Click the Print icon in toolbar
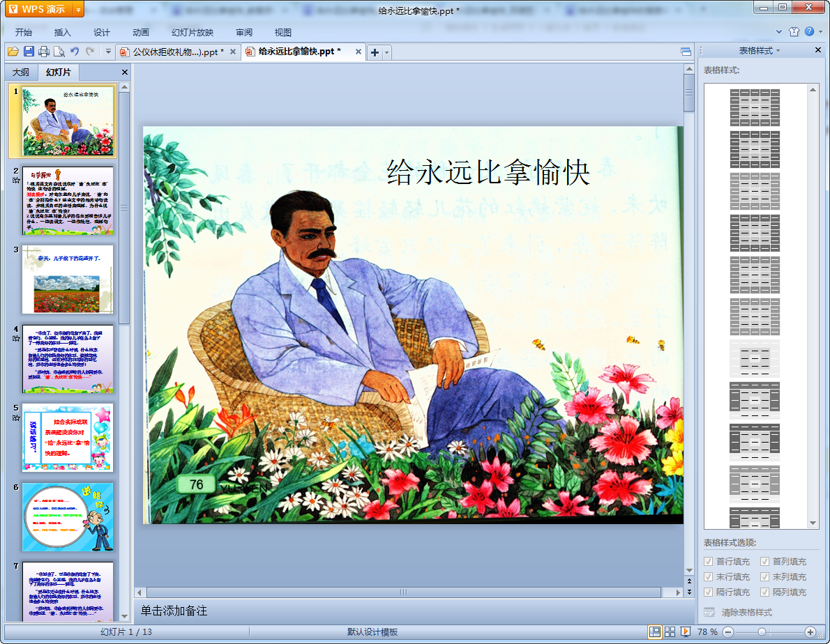The height and width of the screenshot is (644, 830). pos(44,52)
